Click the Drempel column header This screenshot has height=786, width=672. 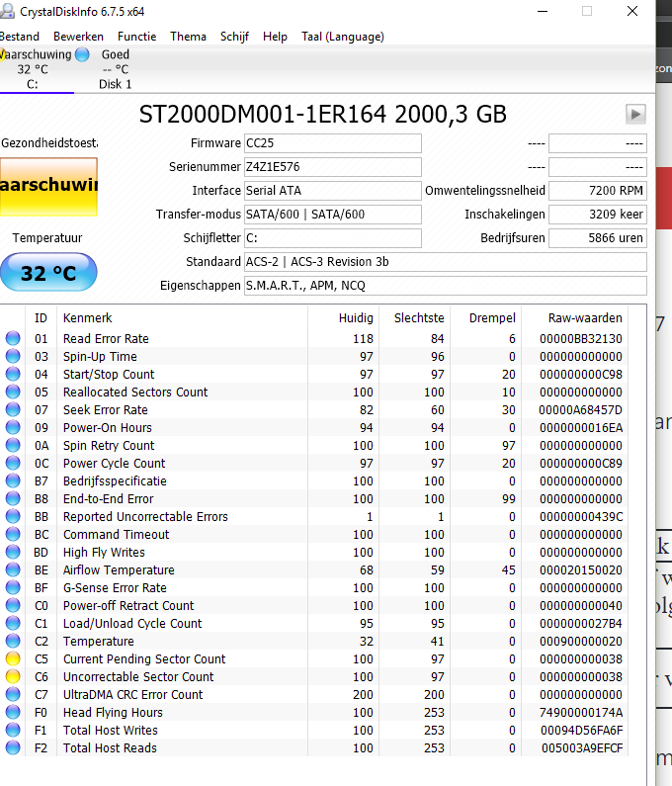(485, 317)
